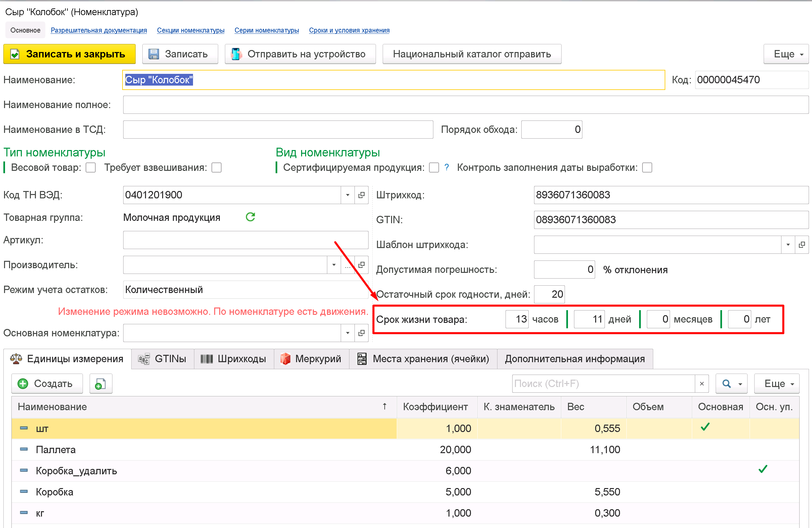Viewport: 812px width, 528px height.
Task: Open the Производитель field form icon
Action: 361,265
